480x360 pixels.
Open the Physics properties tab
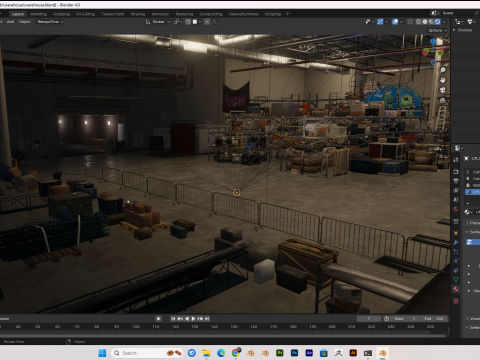456,261
